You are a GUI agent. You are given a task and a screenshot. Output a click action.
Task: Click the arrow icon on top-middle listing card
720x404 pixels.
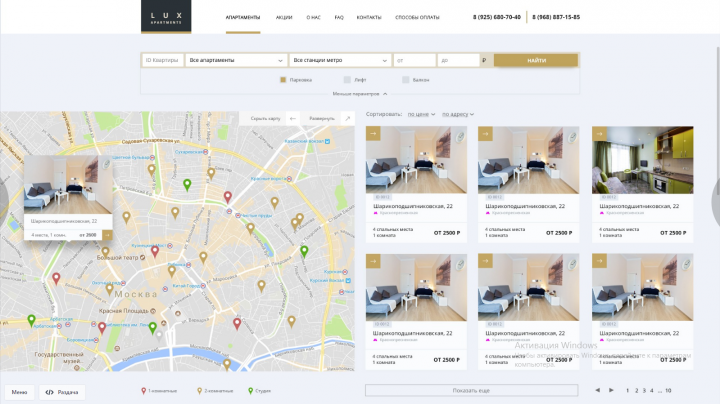[x=485, y=134]
